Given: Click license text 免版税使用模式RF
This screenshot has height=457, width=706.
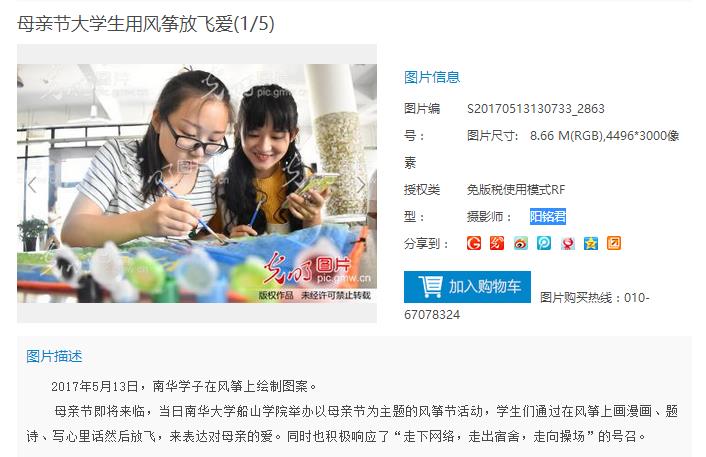Looking at the screenshot, I should [516, 190].
